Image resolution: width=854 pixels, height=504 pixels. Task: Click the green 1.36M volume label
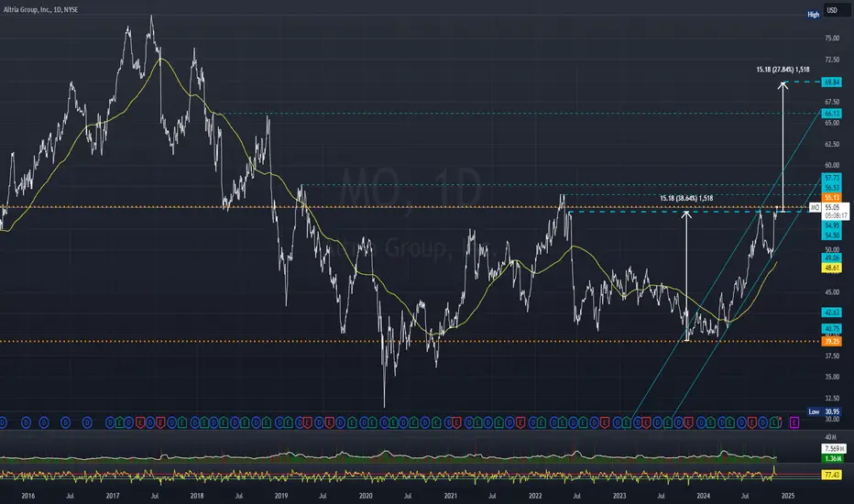point(832,459)
